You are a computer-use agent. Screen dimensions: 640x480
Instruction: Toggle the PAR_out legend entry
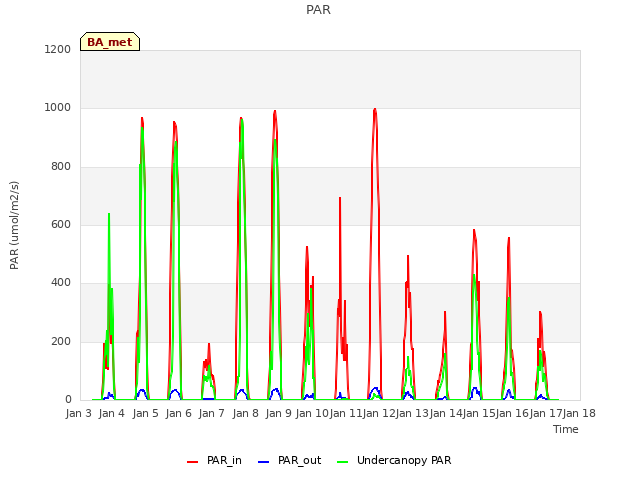click(290, 460)
